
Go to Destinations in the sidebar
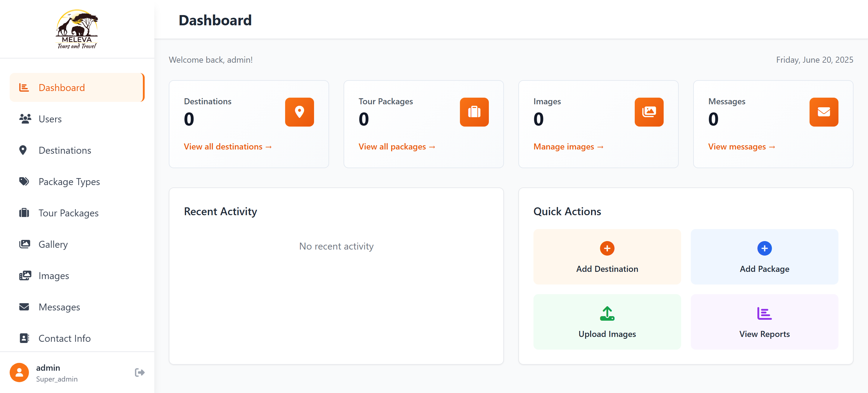pos(77,150)
